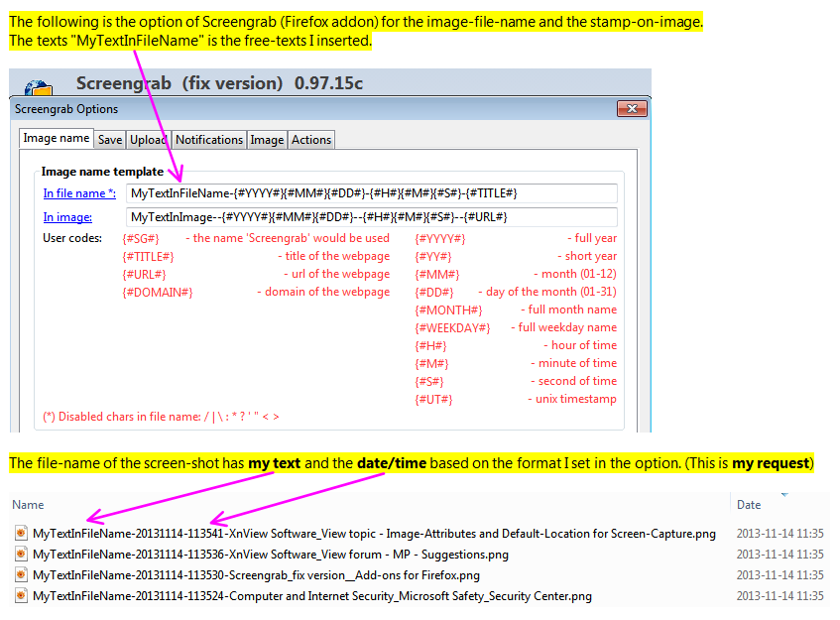Go to the Notifications tab
840x620 pixels.
tap(209, 140)
